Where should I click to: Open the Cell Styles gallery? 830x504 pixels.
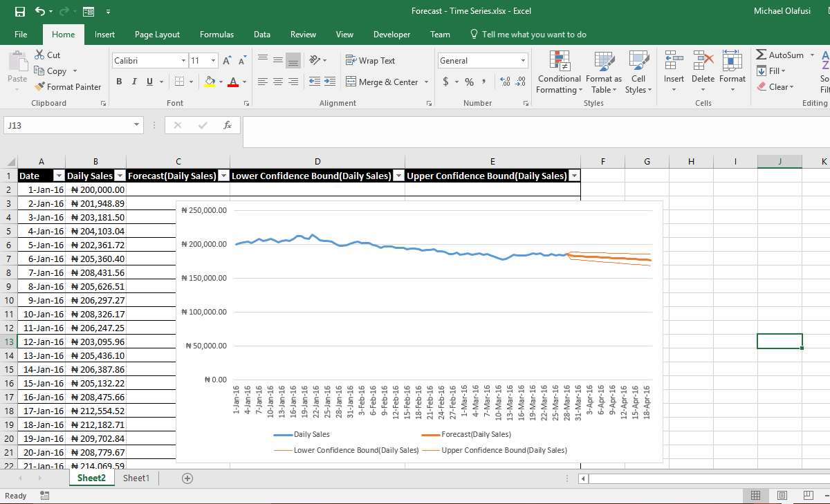(x=638, y=73)
